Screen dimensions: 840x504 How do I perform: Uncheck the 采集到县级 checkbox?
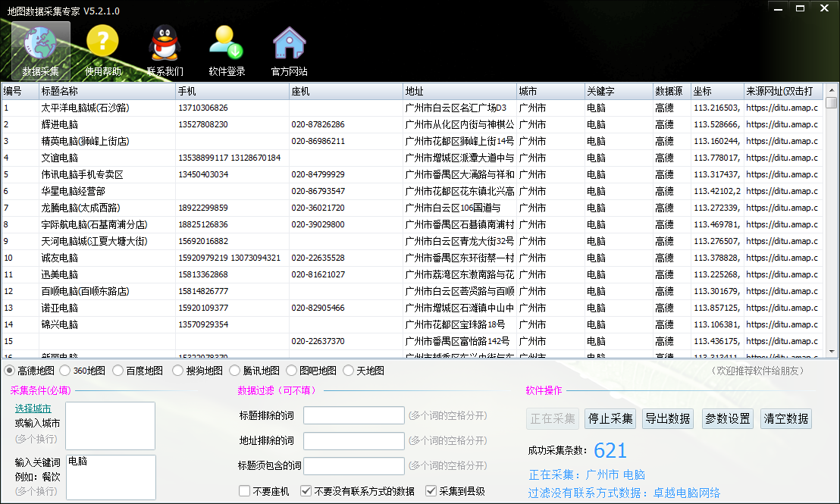point(431,491)
